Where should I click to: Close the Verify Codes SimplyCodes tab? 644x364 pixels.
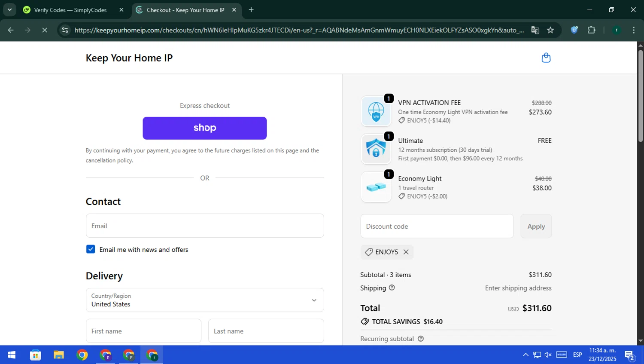click(x=122, y=10)
